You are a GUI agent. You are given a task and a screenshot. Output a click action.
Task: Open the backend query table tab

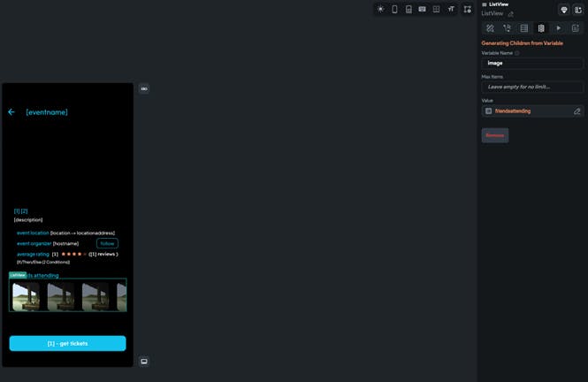point(523,28)
